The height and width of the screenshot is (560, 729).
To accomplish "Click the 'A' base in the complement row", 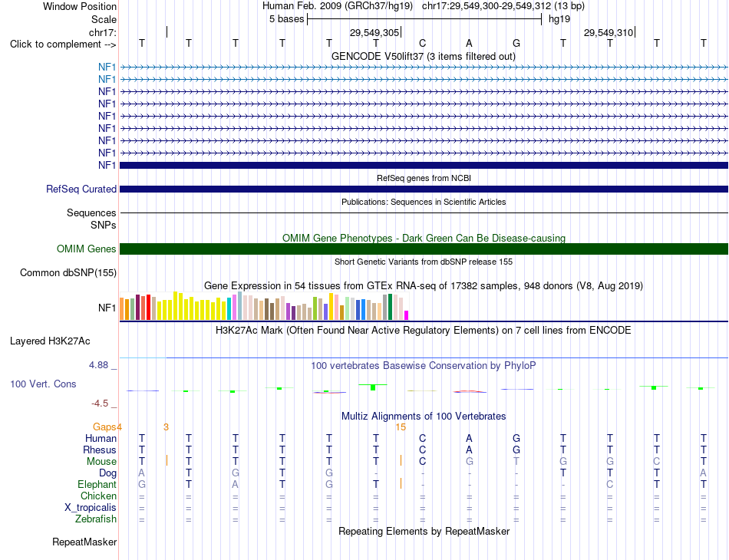I will [469, 43].
